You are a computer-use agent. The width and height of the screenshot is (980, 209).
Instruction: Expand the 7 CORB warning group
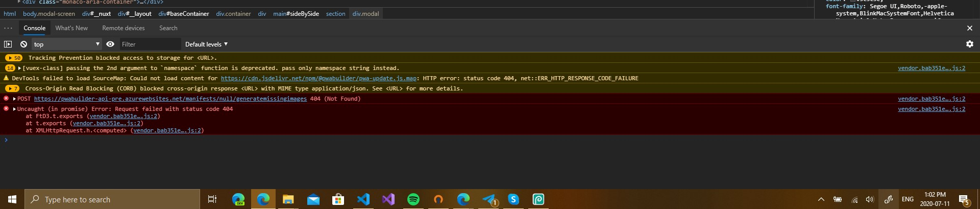[12, 88]
